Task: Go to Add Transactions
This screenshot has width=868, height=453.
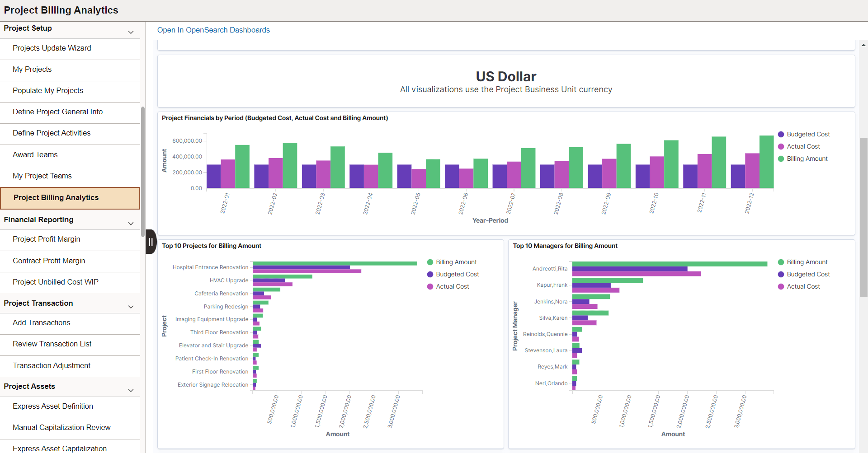Action: [42, 322]
